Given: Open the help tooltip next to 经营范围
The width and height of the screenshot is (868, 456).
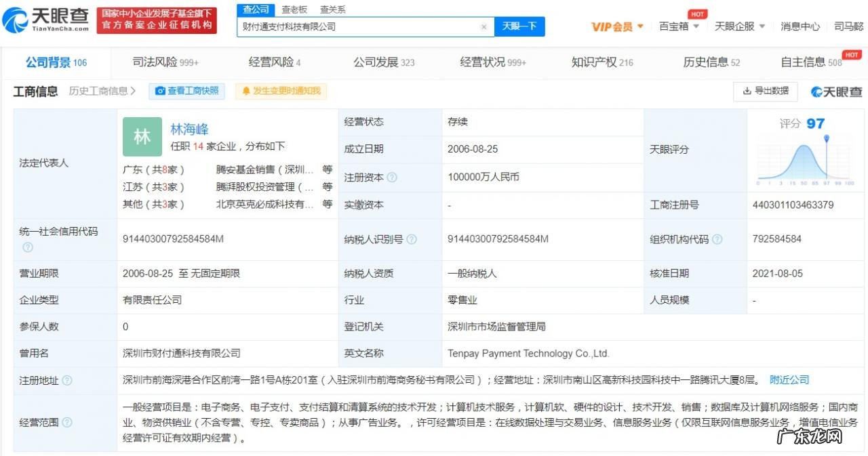Looking at the screenshot, I should point(66,421).
